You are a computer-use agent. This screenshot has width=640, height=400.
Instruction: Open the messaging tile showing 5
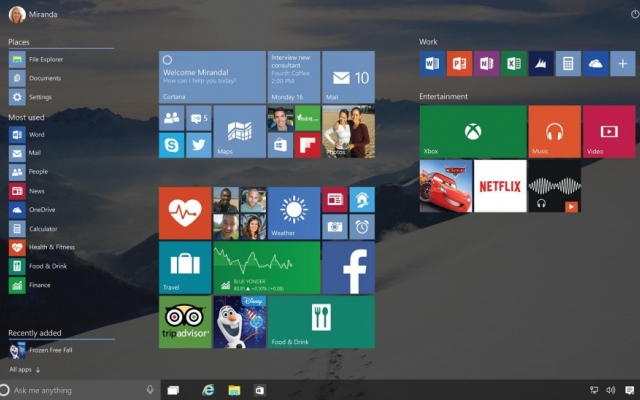coord(199,118)
